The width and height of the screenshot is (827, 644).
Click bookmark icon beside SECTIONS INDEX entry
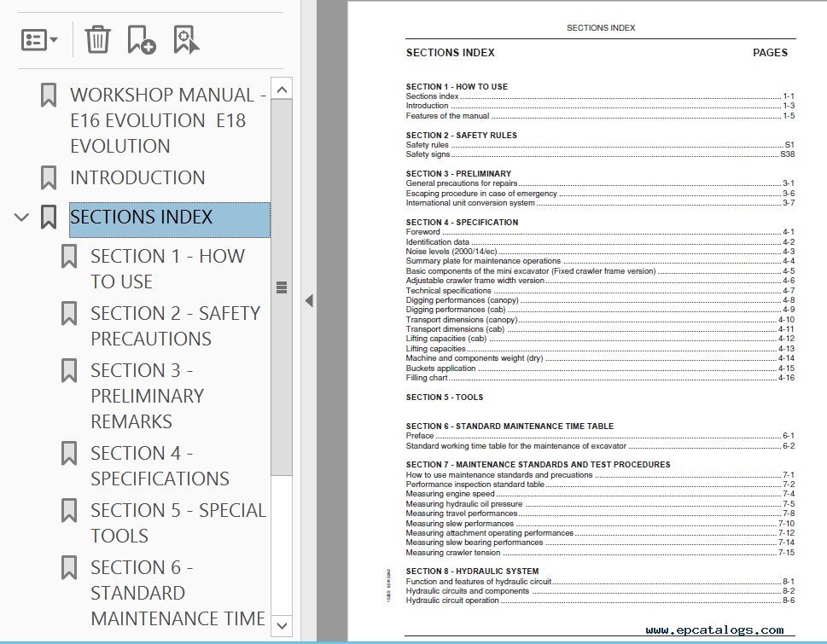pos(49,217)
